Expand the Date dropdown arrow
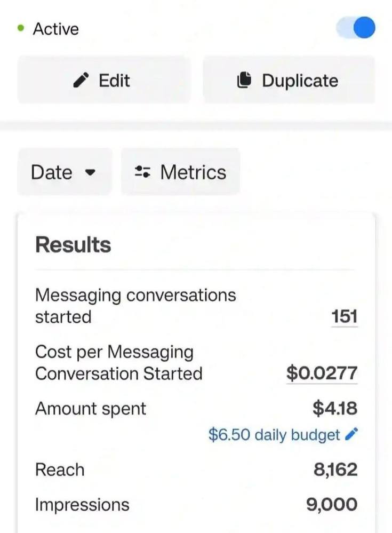The image size is (392, 533). click(x=91, y=172)
